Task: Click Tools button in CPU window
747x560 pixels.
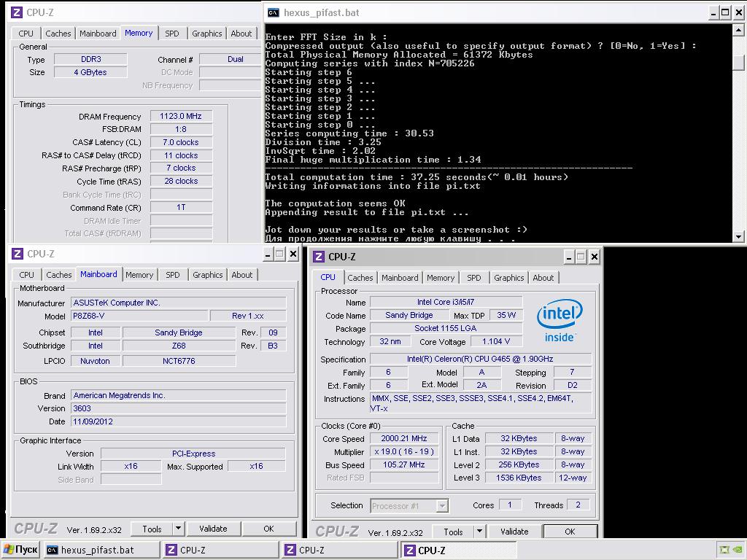Action: pos(453,532)
